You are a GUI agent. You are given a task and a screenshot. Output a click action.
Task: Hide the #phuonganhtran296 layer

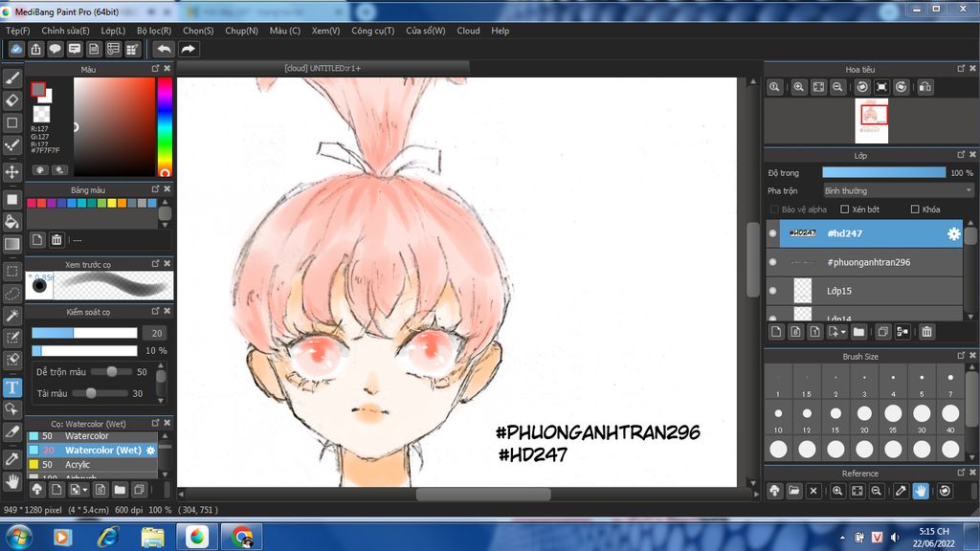coord(772,262)
